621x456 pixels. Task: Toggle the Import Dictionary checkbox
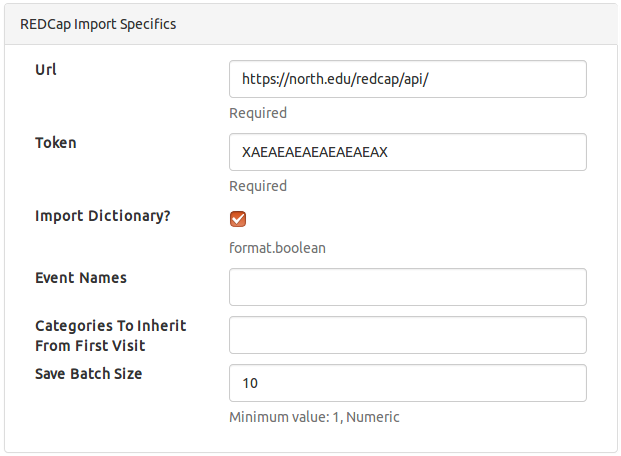point(238,219)
